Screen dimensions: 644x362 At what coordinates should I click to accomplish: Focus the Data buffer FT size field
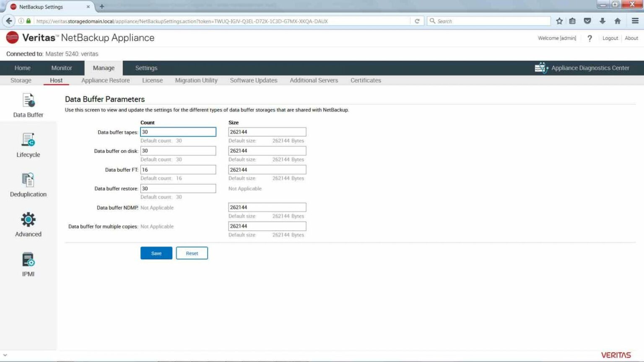point(267,170)
